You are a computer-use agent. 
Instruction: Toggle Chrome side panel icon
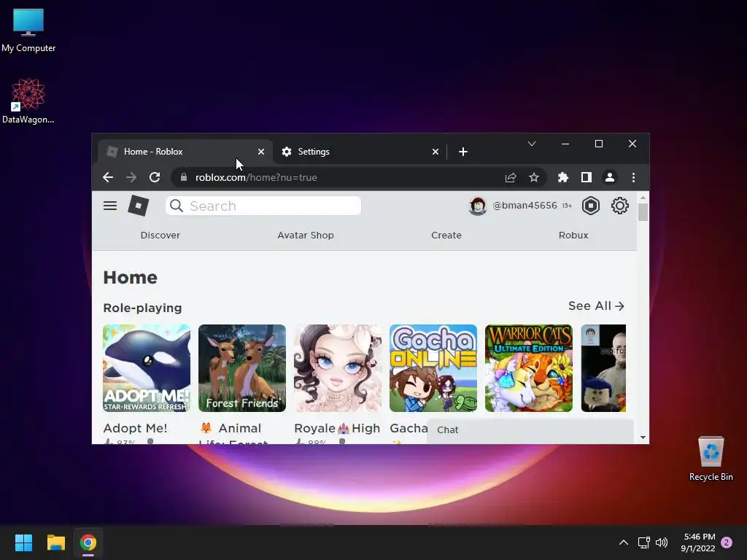point(587,178)
